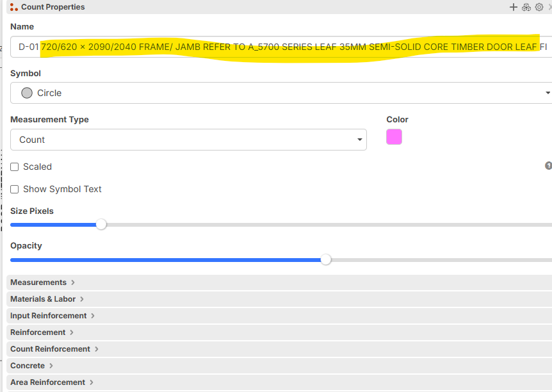Open the Measurement Type dropdown
The image size is (552, 392).
[x=188, y=140]
